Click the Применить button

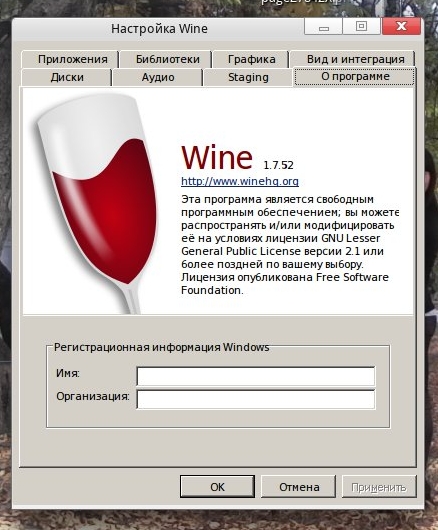pyautogui.click(x=379, y=487)
